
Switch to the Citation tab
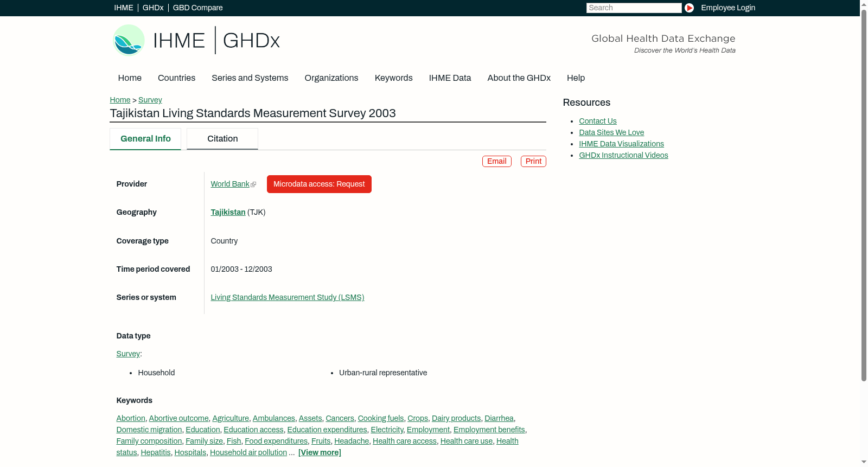pos(222,139)
